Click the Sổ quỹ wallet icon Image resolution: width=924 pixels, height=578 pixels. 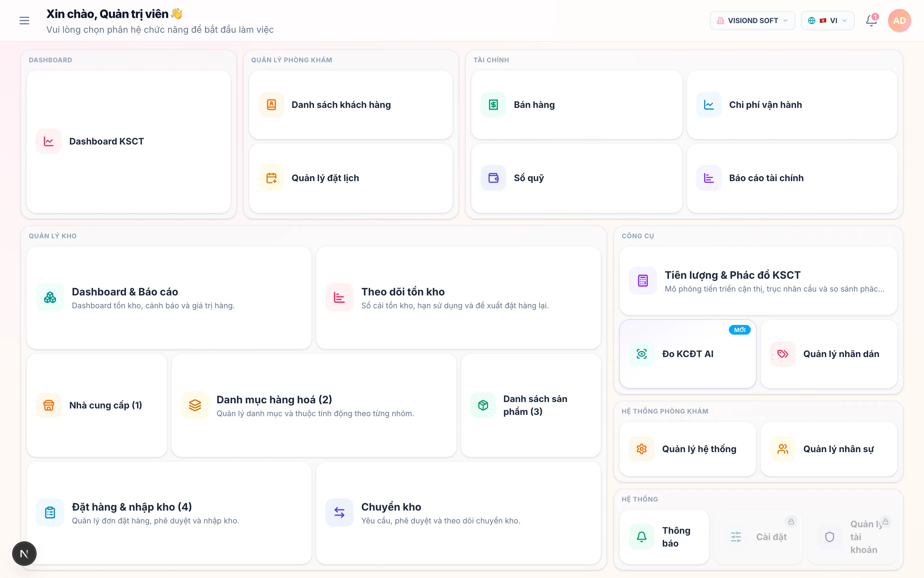tap(493, 178)
